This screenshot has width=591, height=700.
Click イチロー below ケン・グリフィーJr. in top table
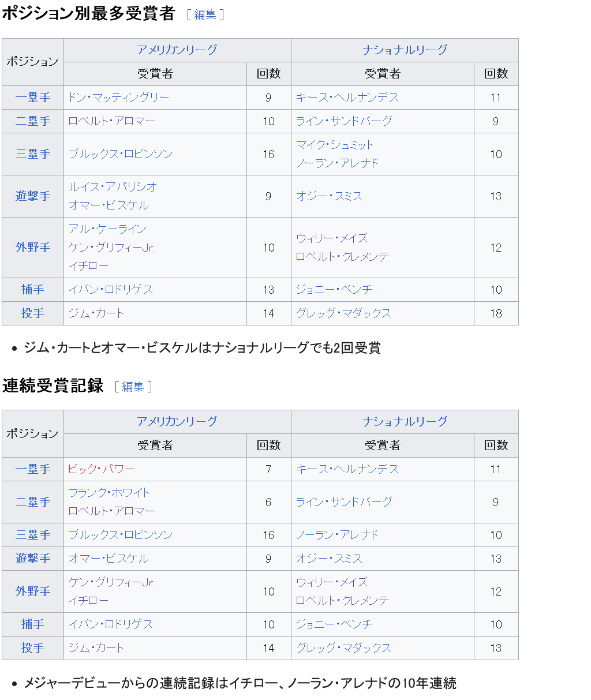pos(88,266)
